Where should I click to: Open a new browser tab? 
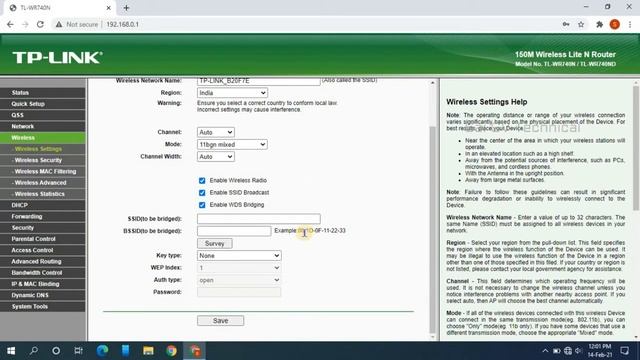coord(126,8)
